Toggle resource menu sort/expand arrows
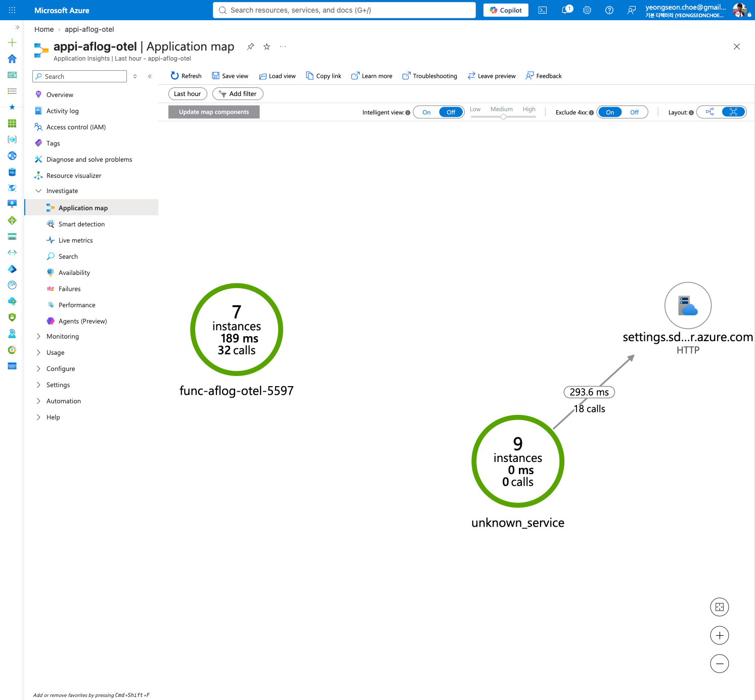The image size is (755, 700). [x=135, y=76]
